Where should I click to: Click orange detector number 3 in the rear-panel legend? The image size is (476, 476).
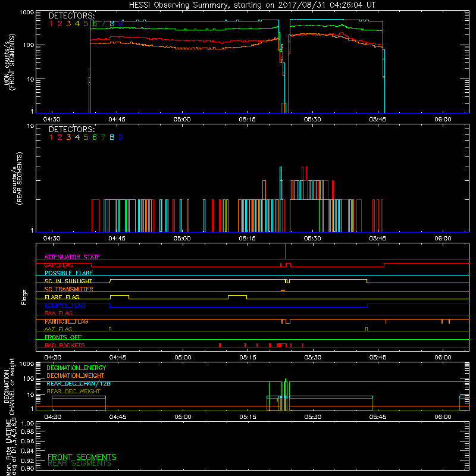(68, 137)
